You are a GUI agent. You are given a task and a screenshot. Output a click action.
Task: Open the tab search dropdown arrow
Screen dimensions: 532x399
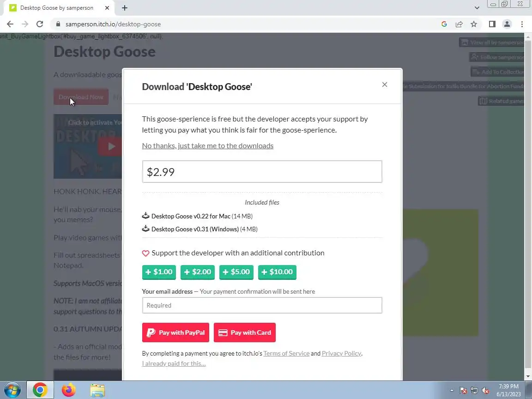click(x=477, y=8)
